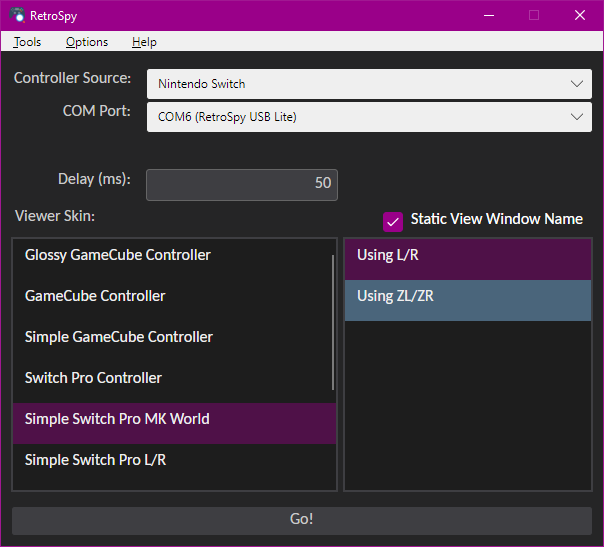Click the RetroSpy app icon in title bar
This screenshot has width=604, height=547.
[17, 15]
